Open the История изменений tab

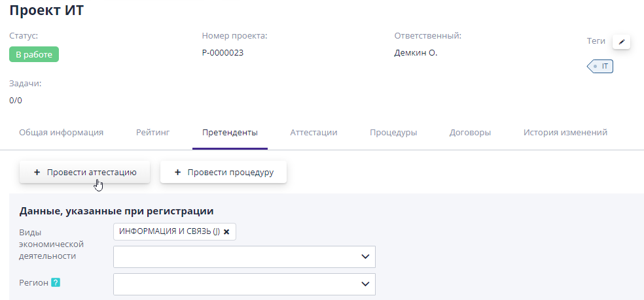point(565,133)
